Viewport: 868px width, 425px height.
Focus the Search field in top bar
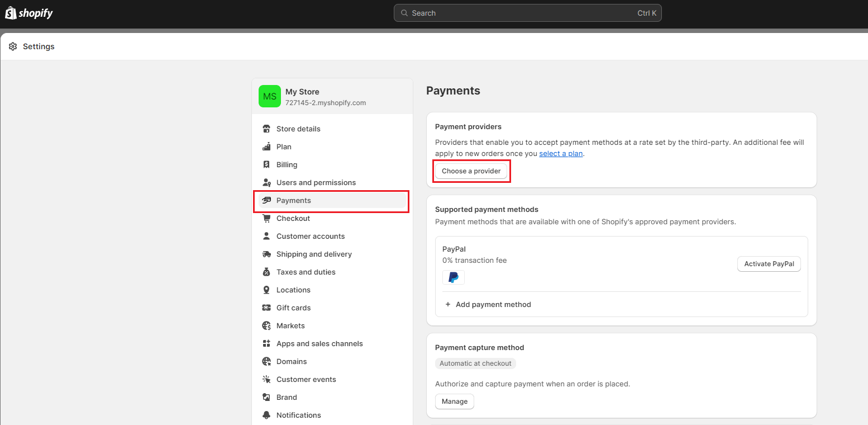click(528, 13)
